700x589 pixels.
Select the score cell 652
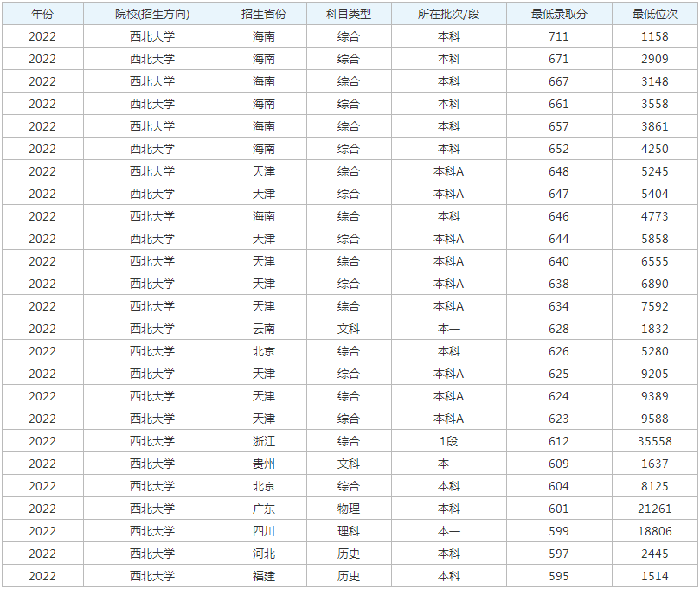[x=559, y=149]
